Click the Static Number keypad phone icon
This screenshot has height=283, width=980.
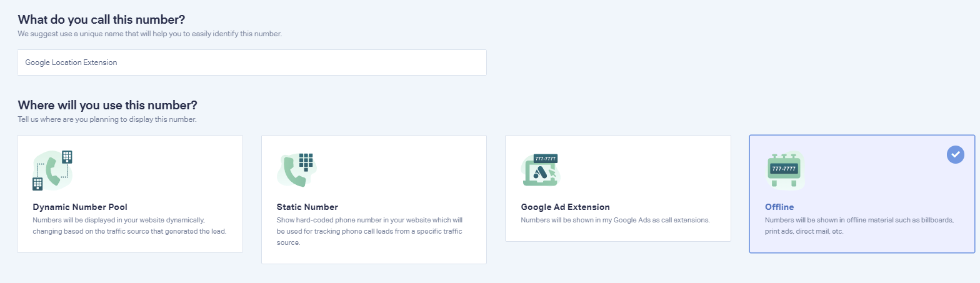[297, 170]
